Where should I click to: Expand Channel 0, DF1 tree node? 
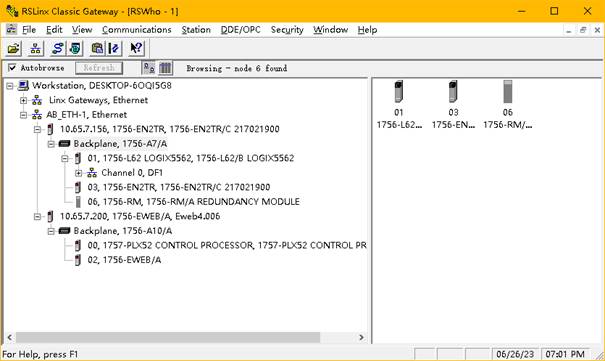(x=79, y=173)
